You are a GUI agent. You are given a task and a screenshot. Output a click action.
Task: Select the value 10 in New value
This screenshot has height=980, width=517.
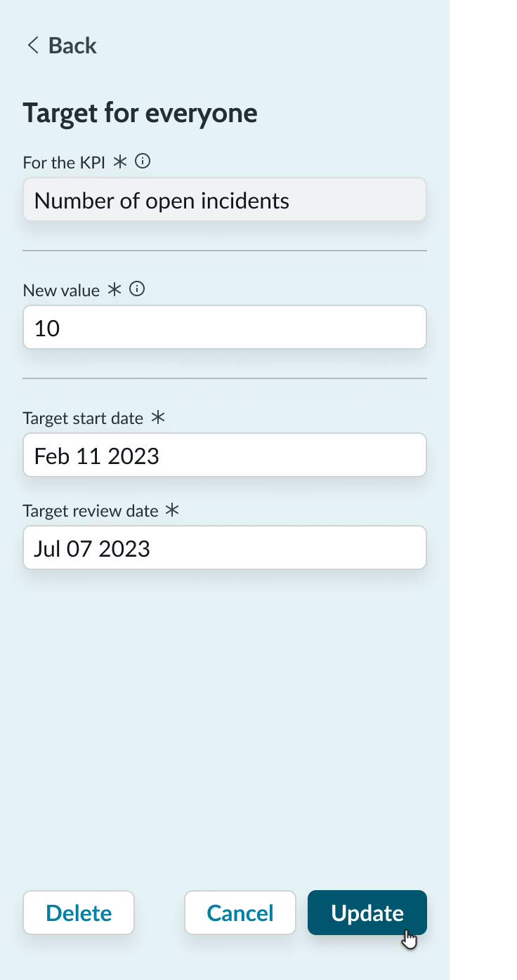46,327
